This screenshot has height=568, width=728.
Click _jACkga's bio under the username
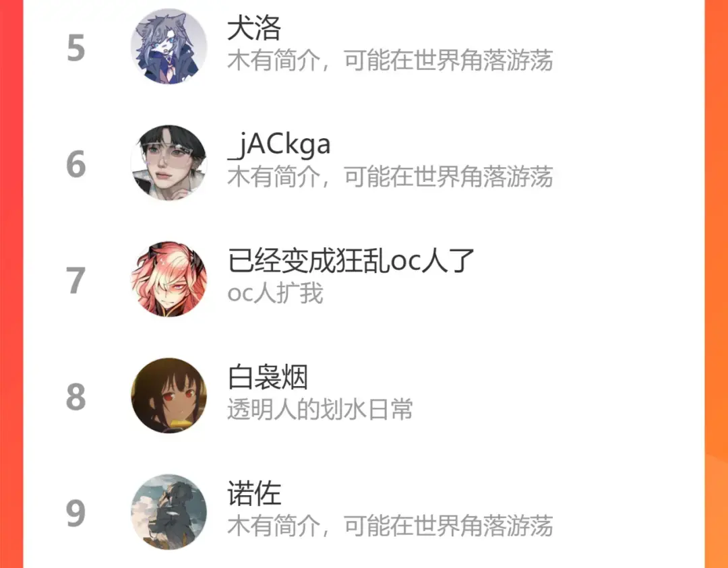(x=390, y=177)
